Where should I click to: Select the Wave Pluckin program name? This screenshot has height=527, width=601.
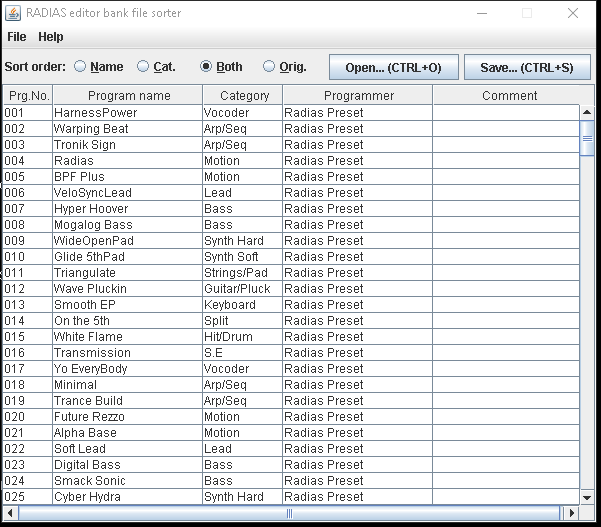click(127, 289)
